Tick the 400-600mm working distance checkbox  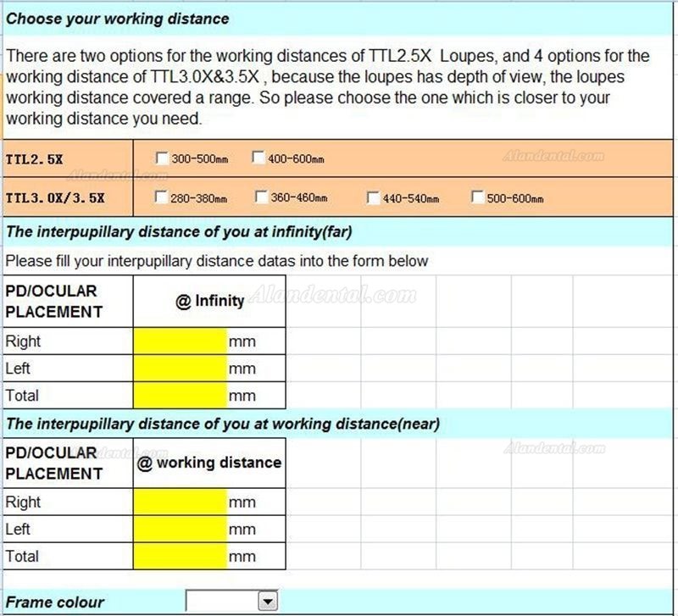tap(258, 158)
